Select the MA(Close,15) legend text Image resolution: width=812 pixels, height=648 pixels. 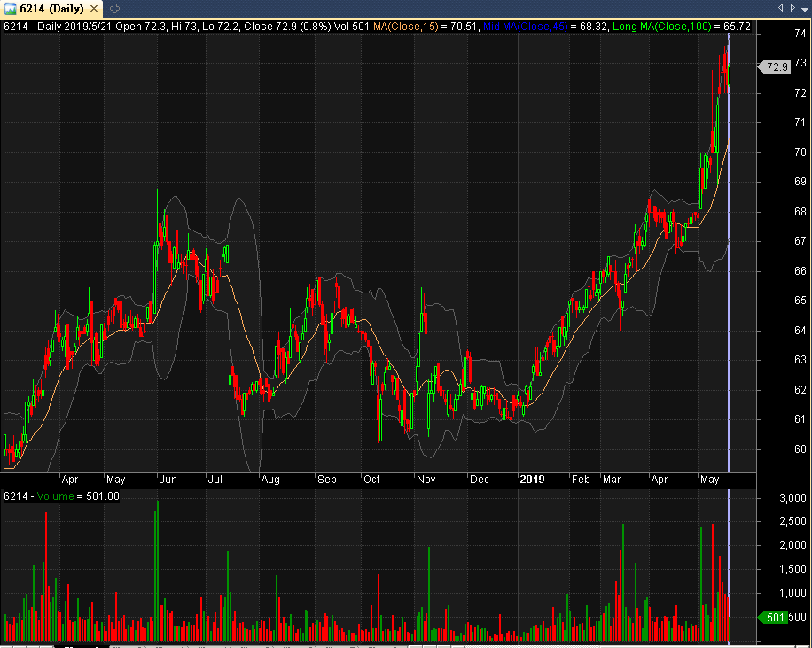(x=405, y=26)
